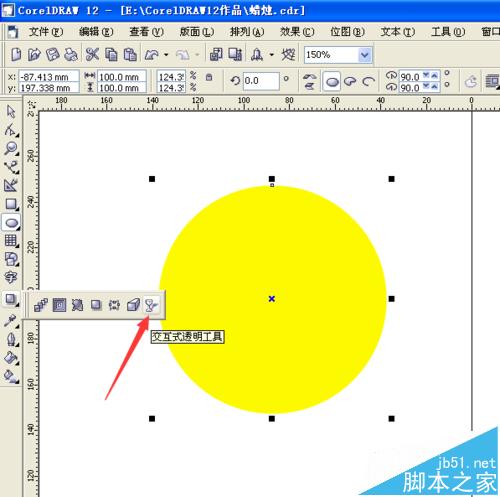500x497 pixels.
Task: Open the 版面(L) menu
Action: click(x=197, y=32)
